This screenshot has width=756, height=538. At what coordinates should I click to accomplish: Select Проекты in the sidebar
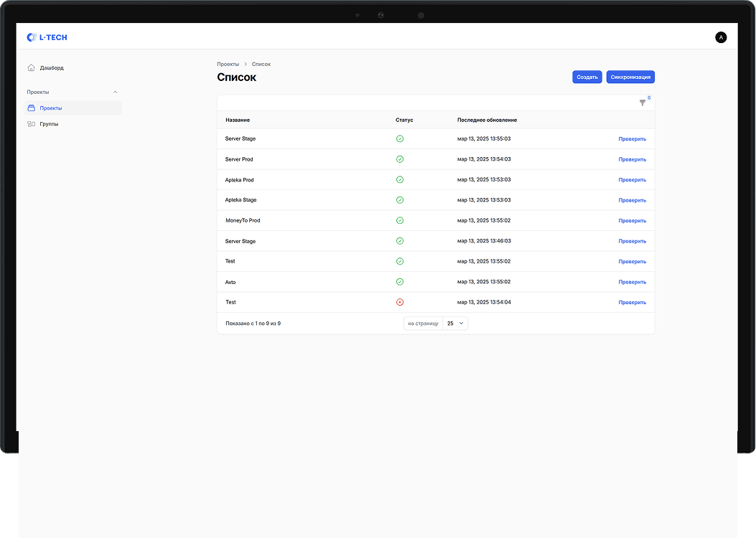point(51,108)
